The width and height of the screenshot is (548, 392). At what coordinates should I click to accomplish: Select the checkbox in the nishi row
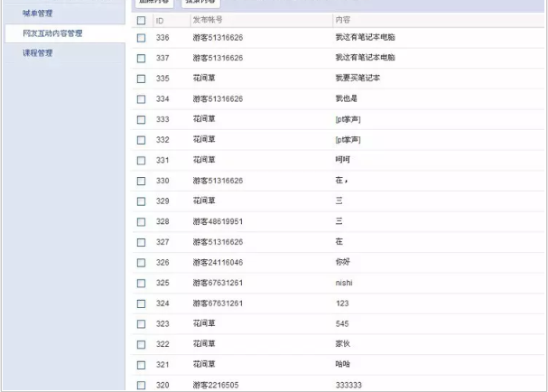pos(141,284)
